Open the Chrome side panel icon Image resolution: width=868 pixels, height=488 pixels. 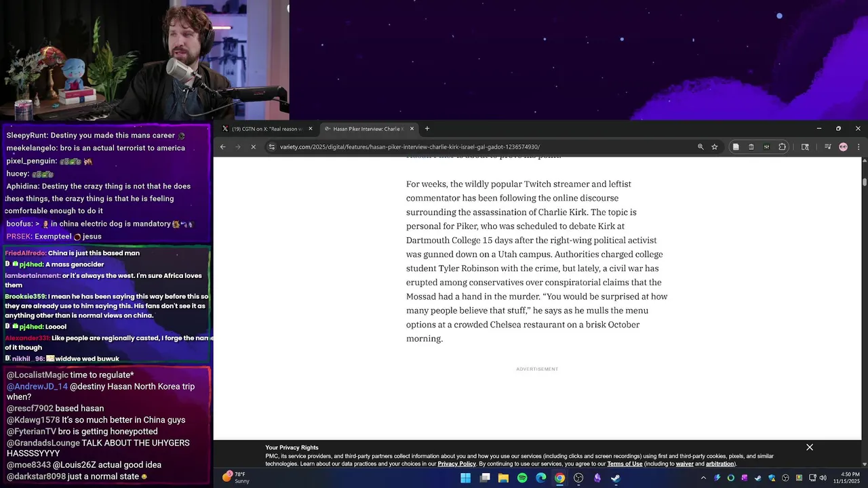tap(805, 146)
